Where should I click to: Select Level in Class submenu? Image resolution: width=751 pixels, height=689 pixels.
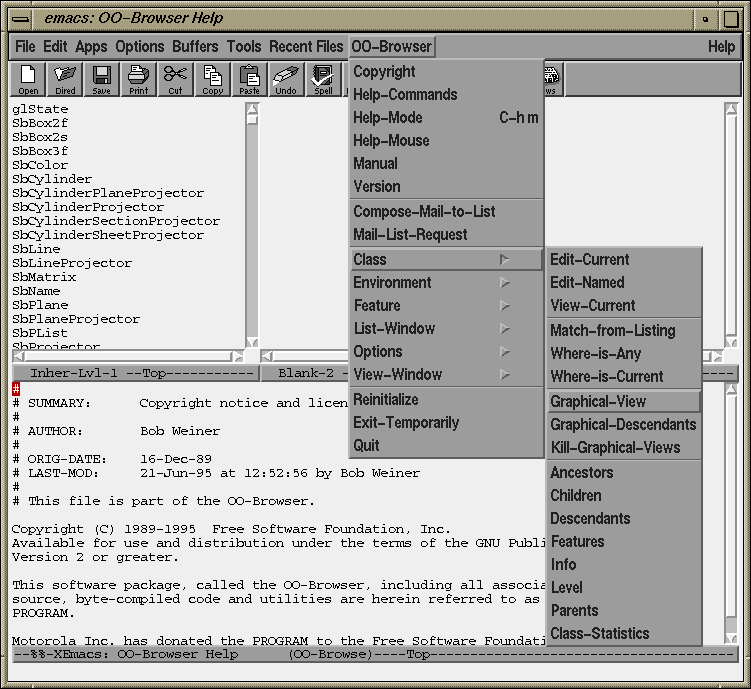[x=624, y=587]
